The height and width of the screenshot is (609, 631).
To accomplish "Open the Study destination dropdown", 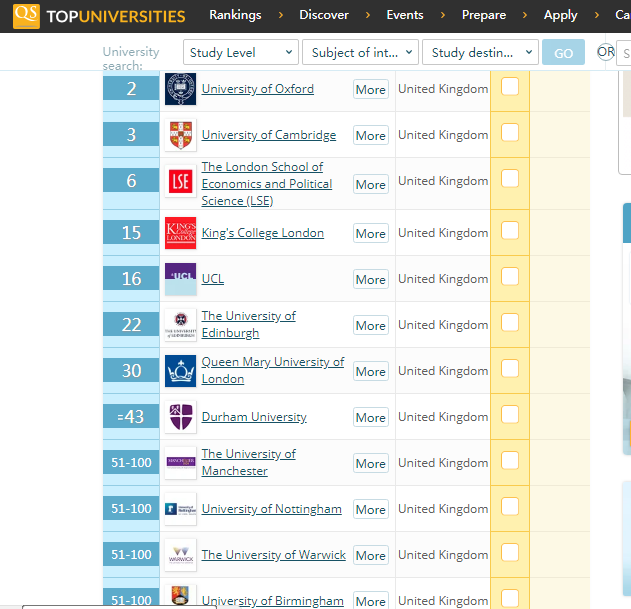I will click(480, 52).
